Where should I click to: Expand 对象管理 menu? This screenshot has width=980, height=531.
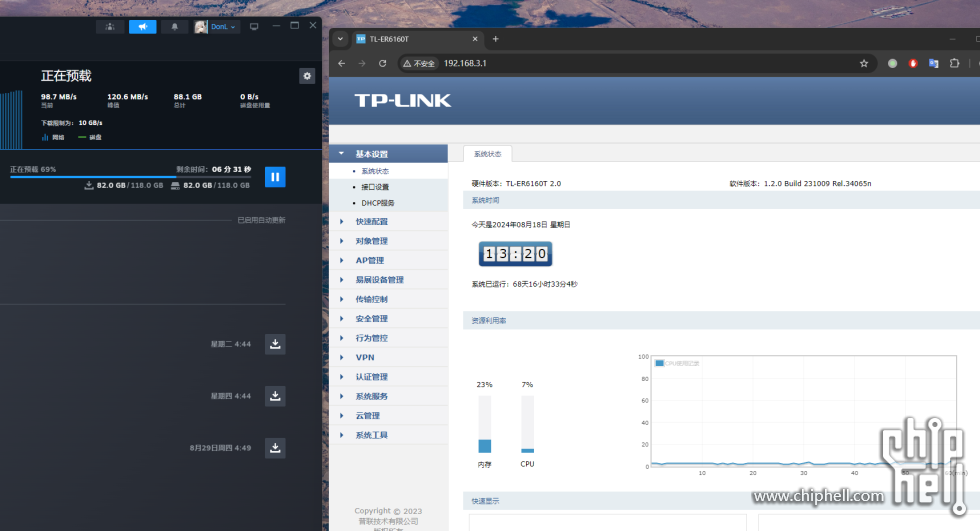click(x=389, y=241)
